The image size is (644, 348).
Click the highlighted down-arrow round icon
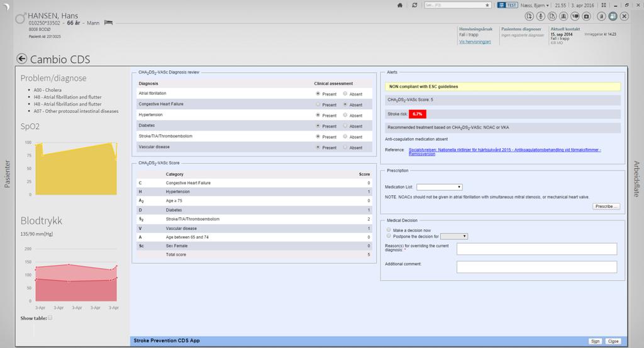pos(613,16)
